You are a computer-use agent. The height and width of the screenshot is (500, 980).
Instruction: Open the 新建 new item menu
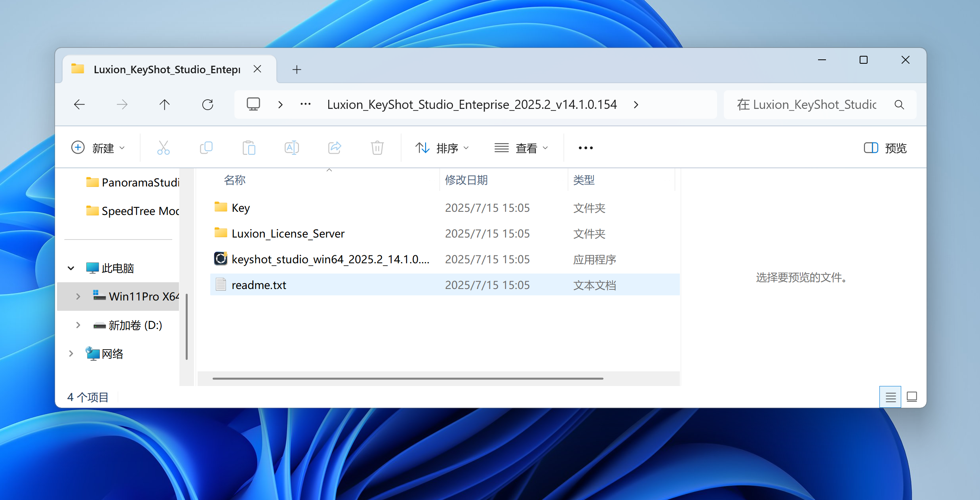98,148
